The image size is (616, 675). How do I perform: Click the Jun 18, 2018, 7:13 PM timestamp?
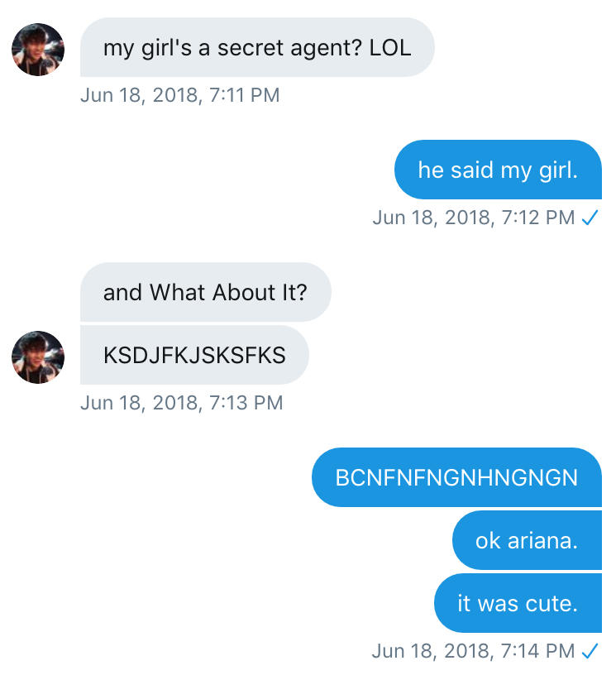182,403
